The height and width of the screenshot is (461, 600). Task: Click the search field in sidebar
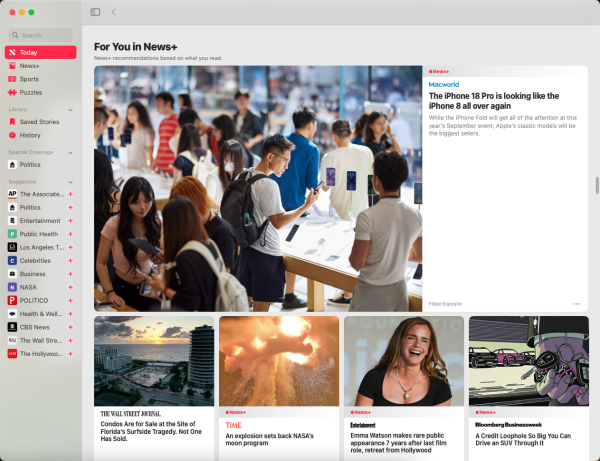(41, 35)
